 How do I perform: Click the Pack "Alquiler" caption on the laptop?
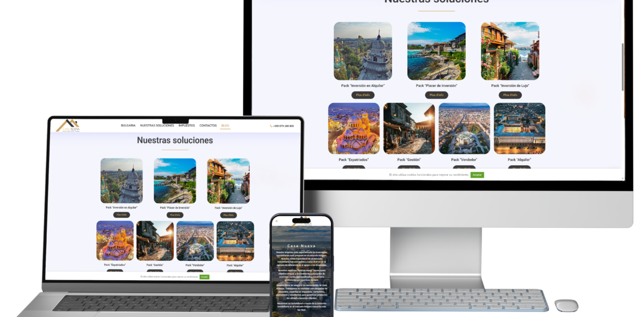pyautogui.click(x=235, y=265)
